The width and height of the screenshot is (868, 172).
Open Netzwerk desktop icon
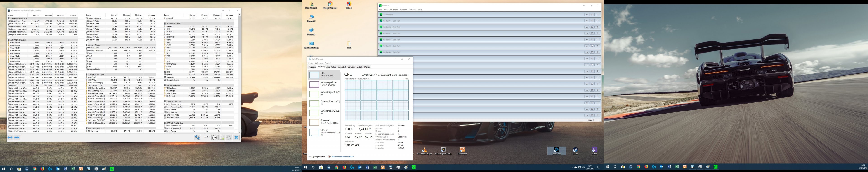pos(311,32)
